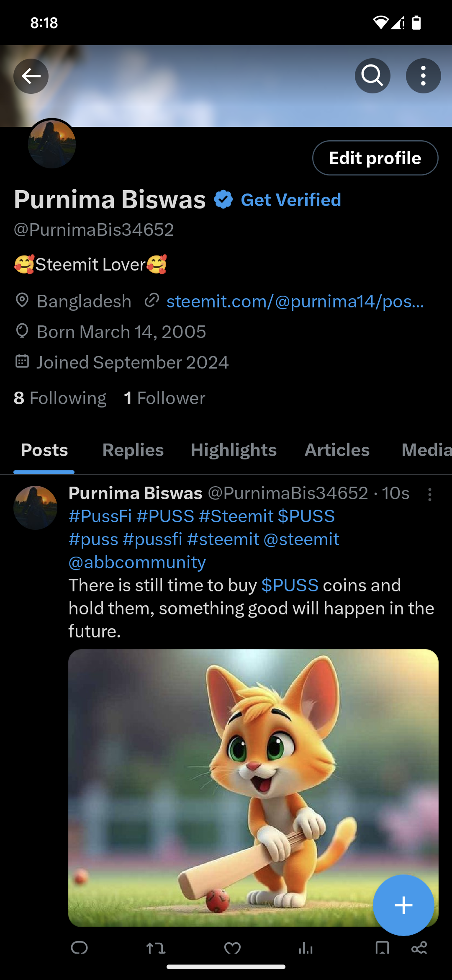Click the Get Verified link
The width and height of the screenshot is (452, 980).
291,200
